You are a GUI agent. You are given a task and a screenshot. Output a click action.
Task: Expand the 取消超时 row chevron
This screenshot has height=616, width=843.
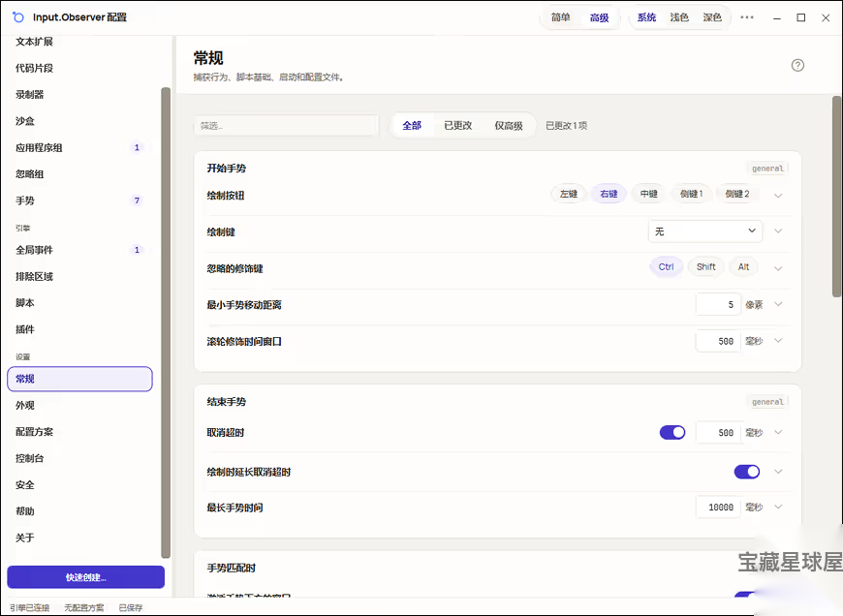tap(778, 432)
